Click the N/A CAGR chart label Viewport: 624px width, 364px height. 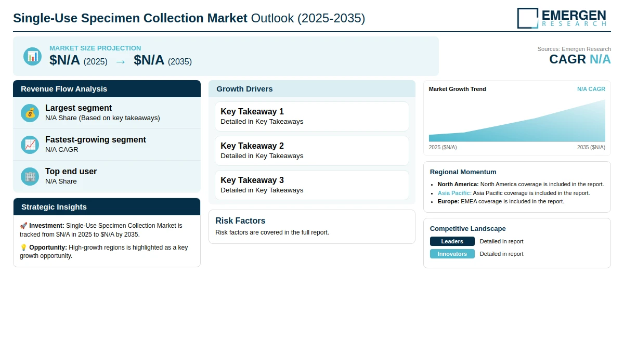point(591,89)
